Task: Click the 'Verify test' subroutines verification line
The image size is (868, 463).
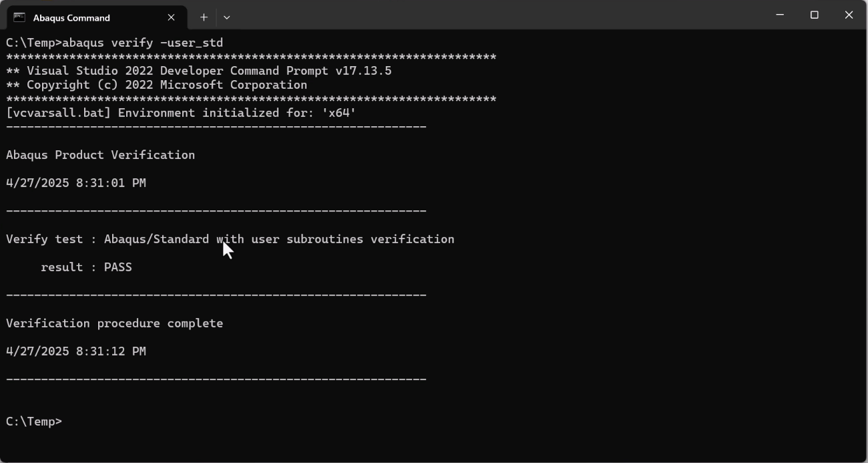Action: [230, 239]
